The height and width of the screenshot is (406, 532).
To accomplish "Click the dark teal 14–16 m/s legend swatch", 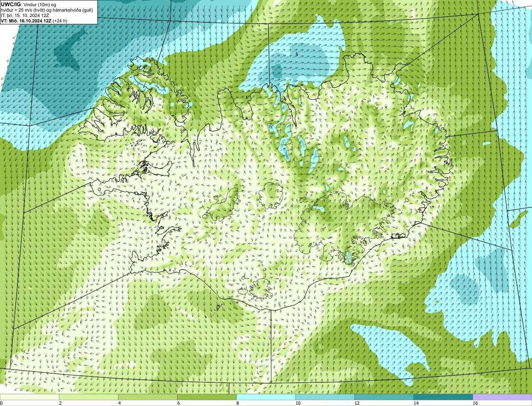I will tap(443, 397).
